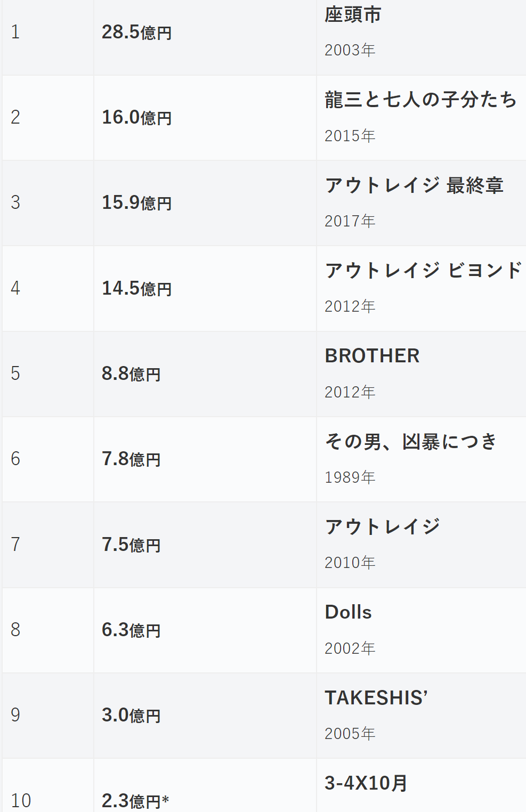Click the 1989年 release year text

pyautogui.click(x=350, y=477)
